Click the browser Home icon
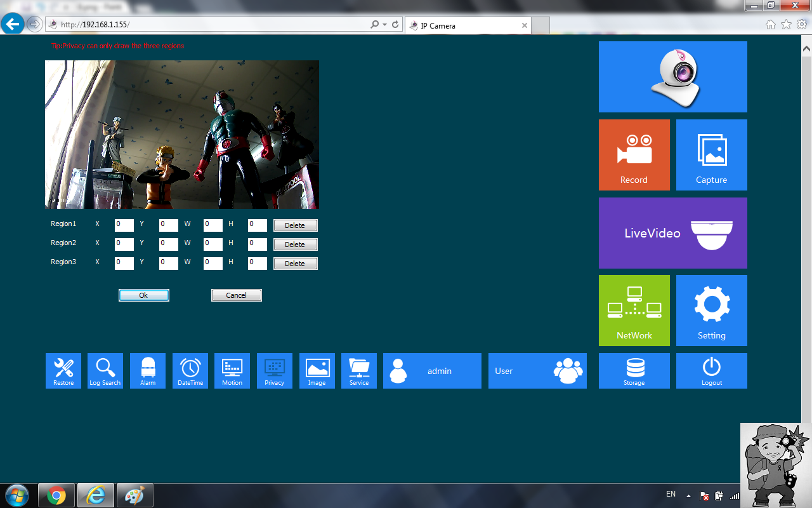 click(771, 25)
